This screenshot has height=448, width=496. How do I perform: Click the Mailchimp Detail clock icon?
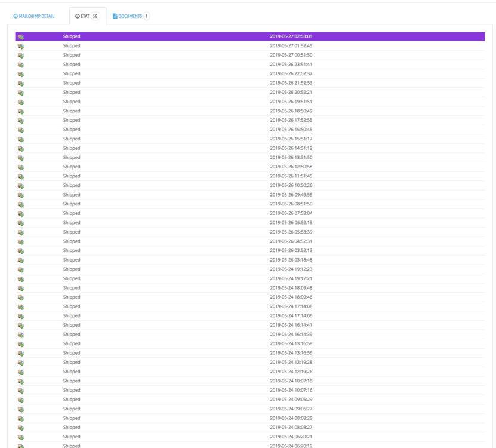click(x=15, y=16)
